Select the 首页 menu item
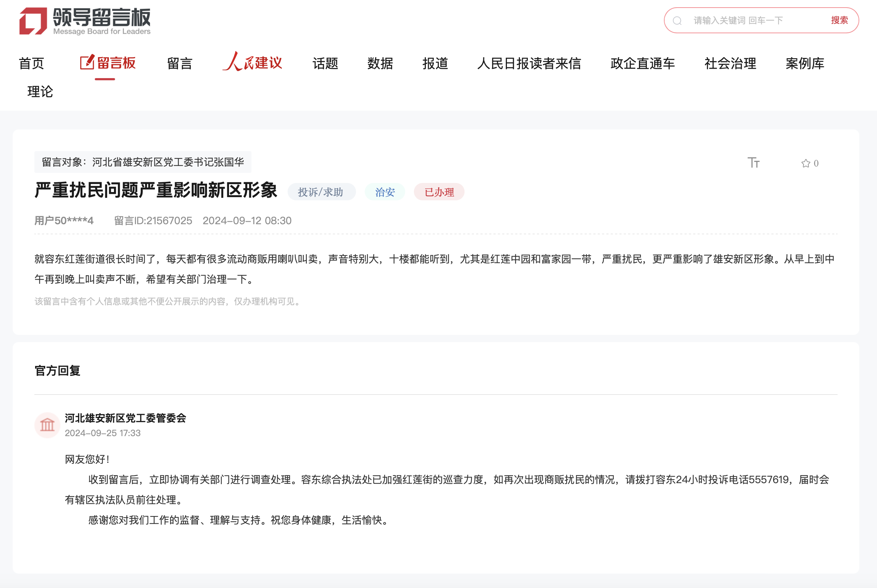This screenshot has height=588, width=877. (x=32, y=63)
